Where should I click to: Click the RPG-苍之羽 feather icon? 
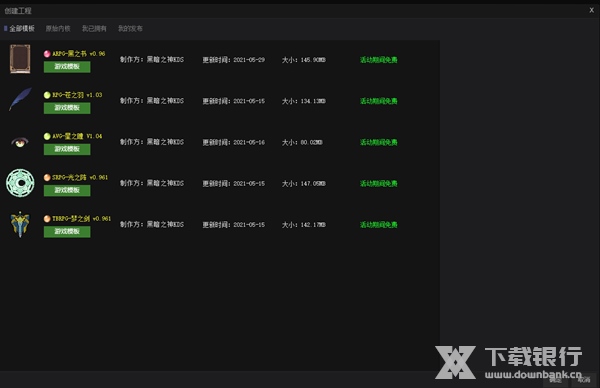pos(20,99)
